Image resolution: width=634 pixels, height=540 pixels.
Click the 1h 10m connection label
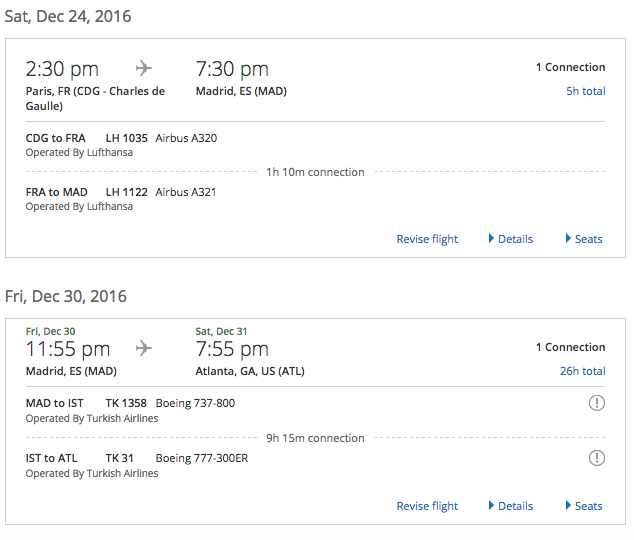[x=315, y=172]
